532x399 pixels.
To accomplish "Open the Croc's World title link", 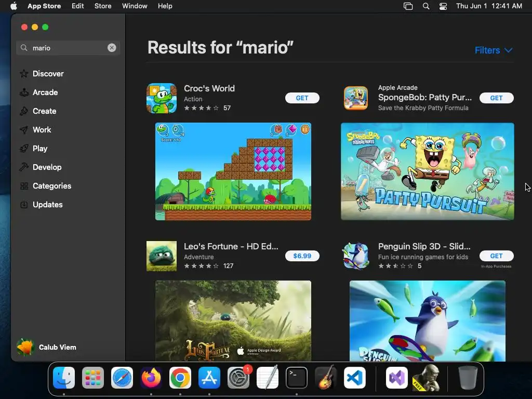I will [x=209, y=88].
